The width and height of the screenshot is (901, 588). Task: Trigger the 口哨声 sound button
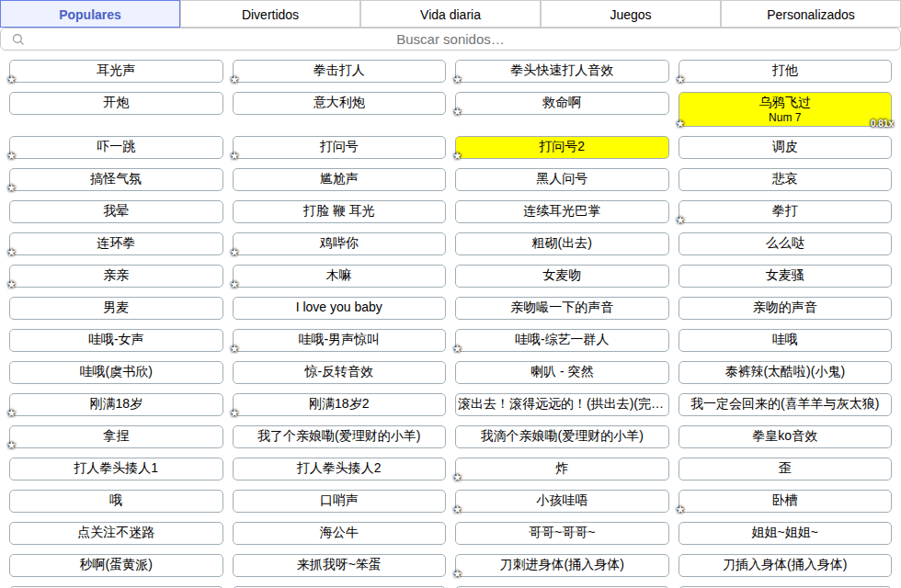[x=339, y=501]
